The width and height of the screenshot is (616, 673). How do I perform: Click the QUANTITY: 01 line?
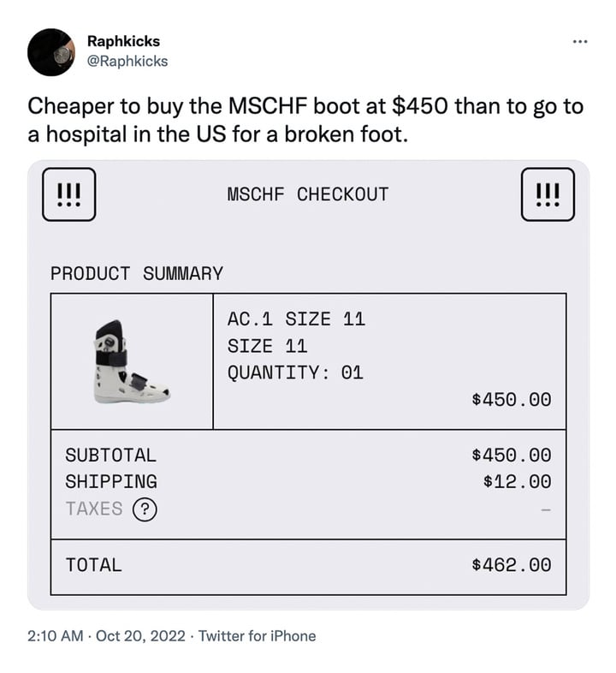[295, 372]
